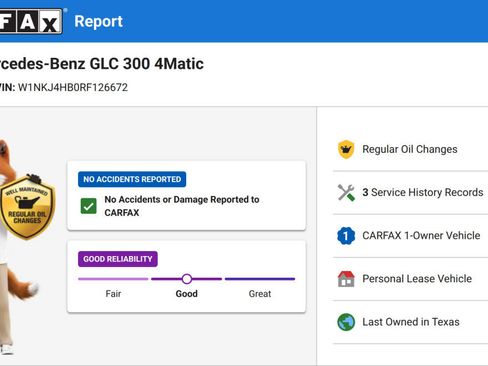Click the Regular Oil Changes shield icon
This screenshot has height=366, width=488.
click(x=346, y=149)
